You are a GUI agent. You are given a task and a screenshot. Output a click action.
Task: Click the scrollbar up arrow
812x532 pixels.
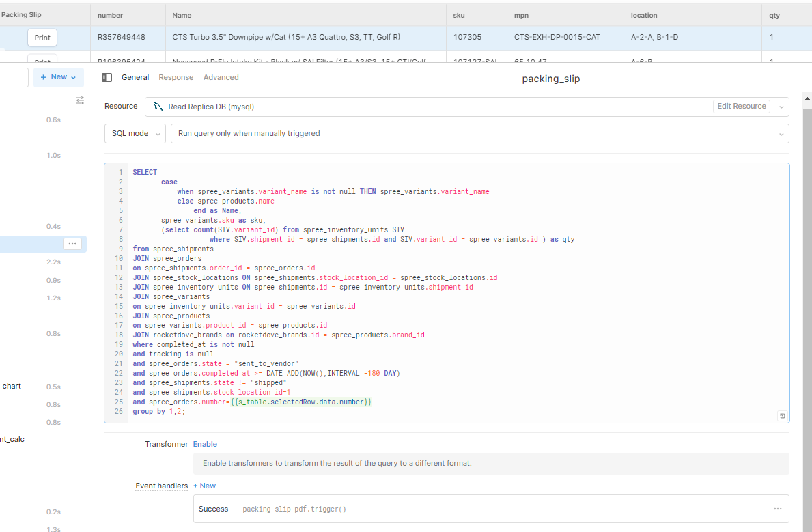pos(807,98)
